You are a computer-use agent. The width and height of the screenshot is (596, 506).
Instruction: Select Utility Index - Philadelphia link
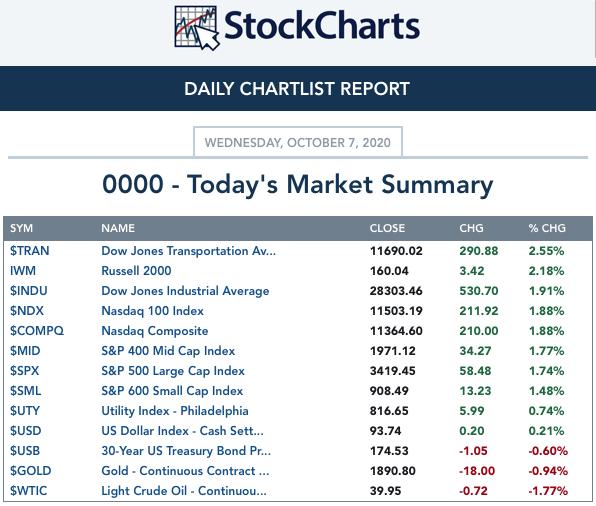pos(175,411)
